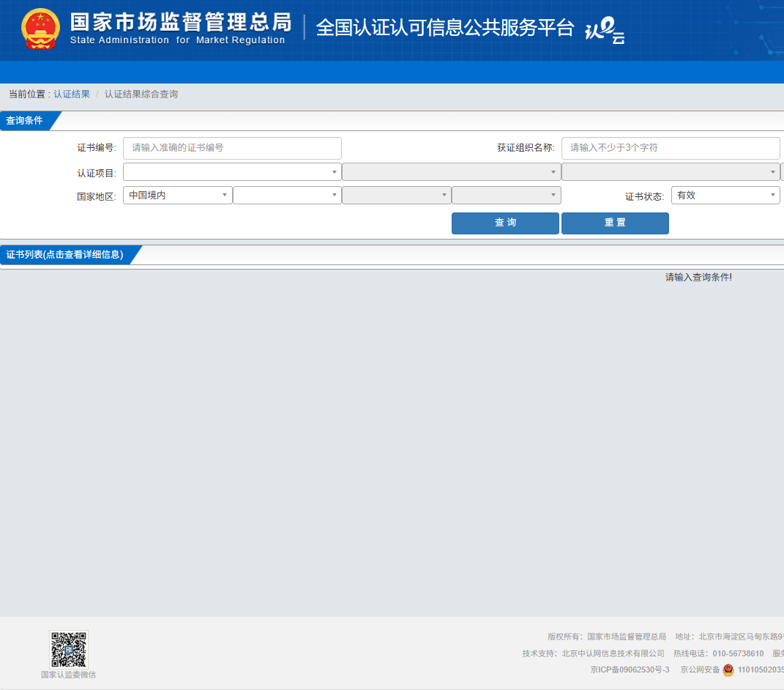Screen dimensions: 784x690
Task: Click the 国家认监委微信 caption under the QR code
Action: point(69,675)
